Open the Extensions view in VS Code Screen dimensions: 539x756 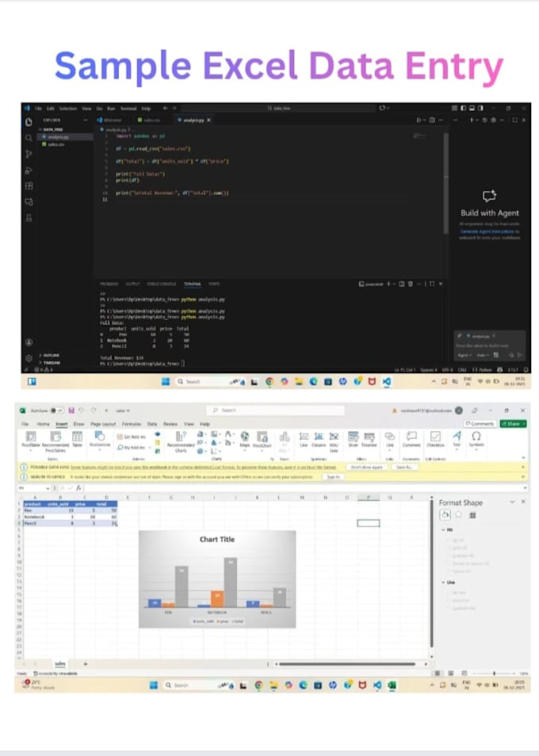pyautogui.click(x=29, y=185)
